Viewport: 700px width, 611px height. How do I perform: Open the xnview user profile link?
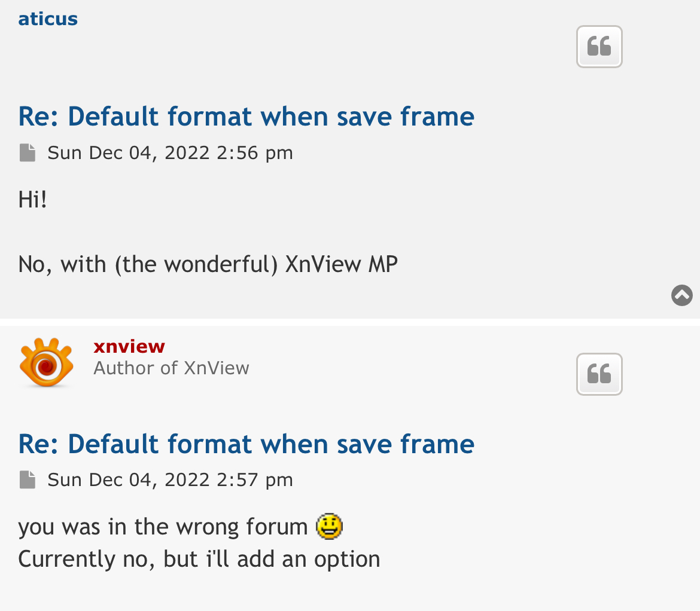click(129, 346)
